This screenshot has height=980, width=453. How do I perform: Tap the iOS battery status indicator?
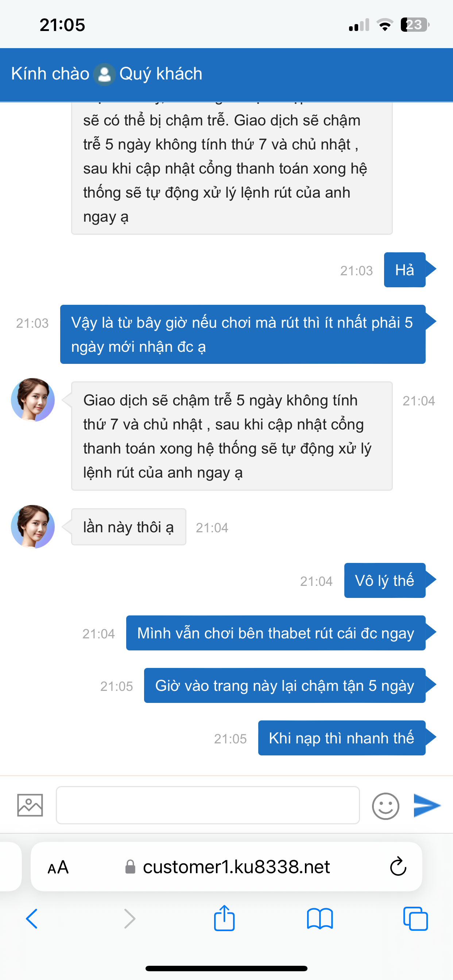tap(415, 25)
